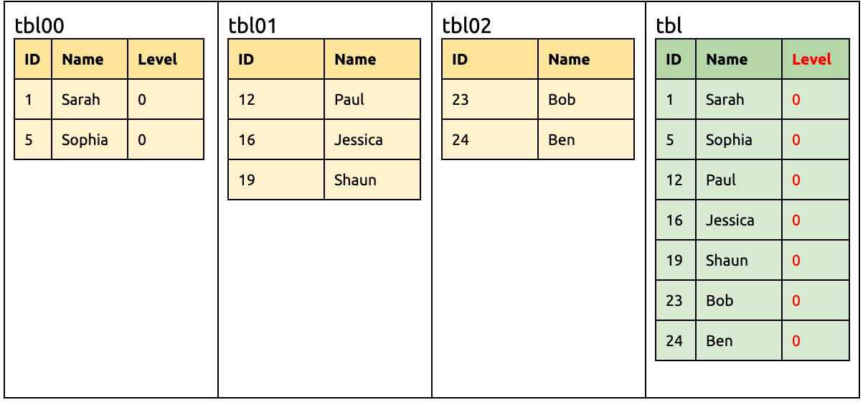Click the Sarah cell in tbl00
Image resolution: width=868 pixels, height=405 pixels.
[81, 100]
